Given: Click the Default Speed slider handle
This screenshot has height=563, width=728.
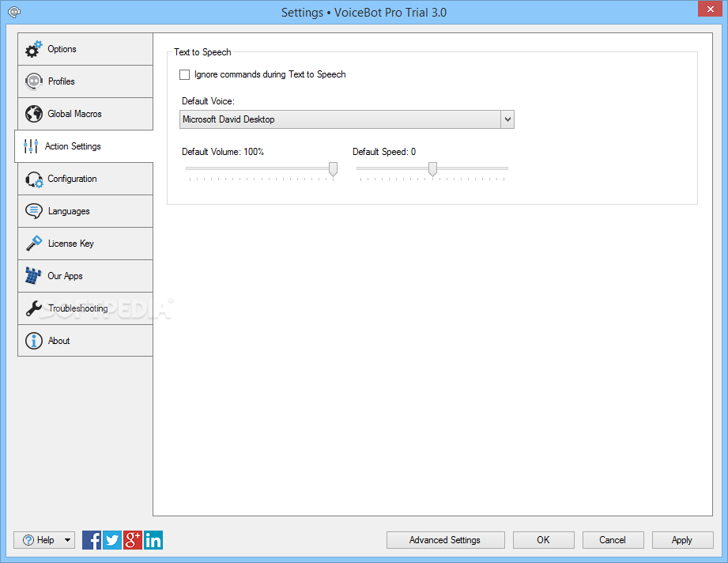Looking at the screenshot, I should coord(432,169).
